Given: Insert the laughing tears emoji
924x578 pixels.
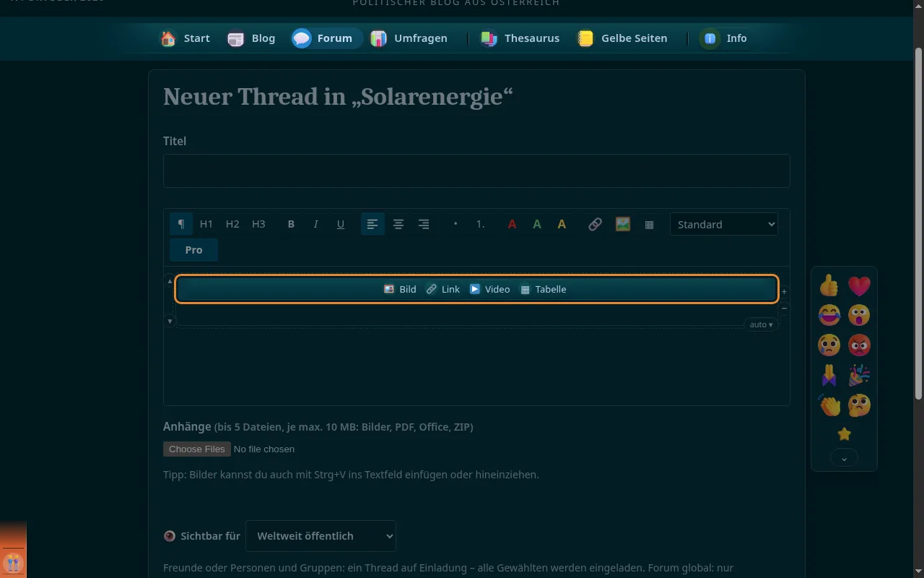Looking at the screenshot, I should [829, 315].
